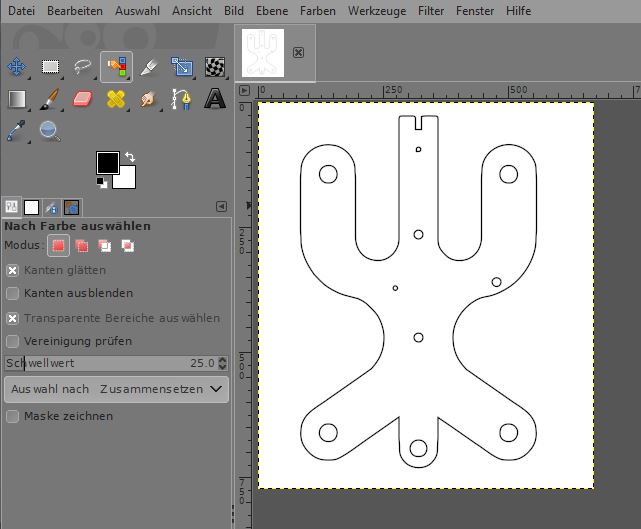Choose the Paths tool
Image resolution: width=641 pixels, height=529 pixels.
(x=181, y=99)
